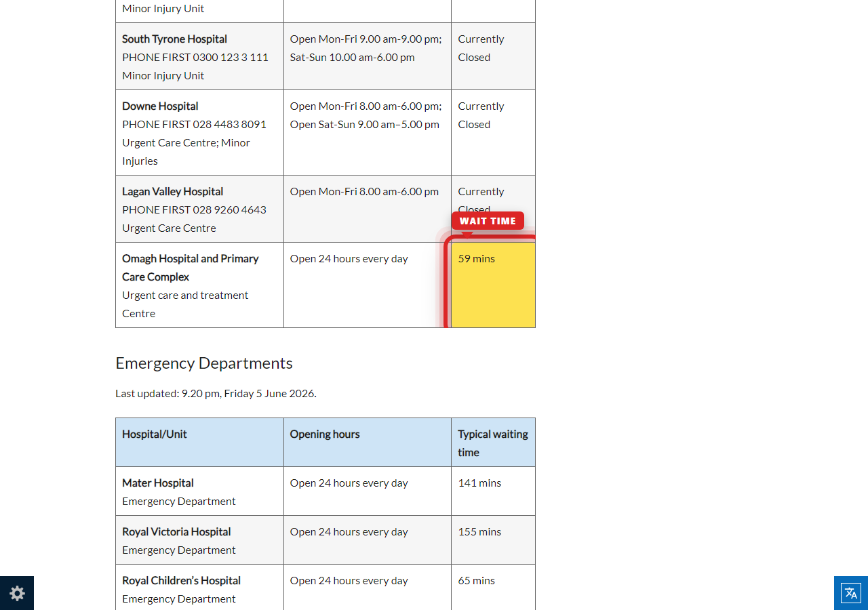Select the Lagan Valley Hospital name
The image size is (868, 610).
pos(172,192)
